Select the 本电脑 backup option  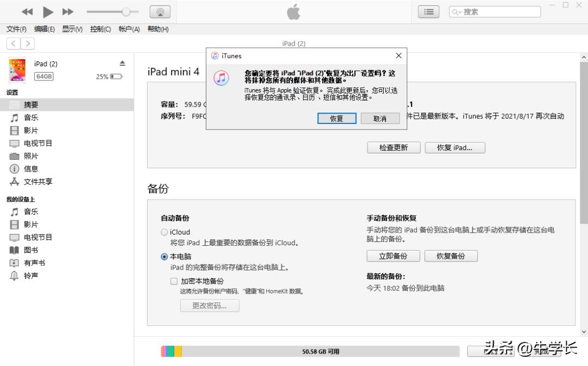(x=164, y=257)
